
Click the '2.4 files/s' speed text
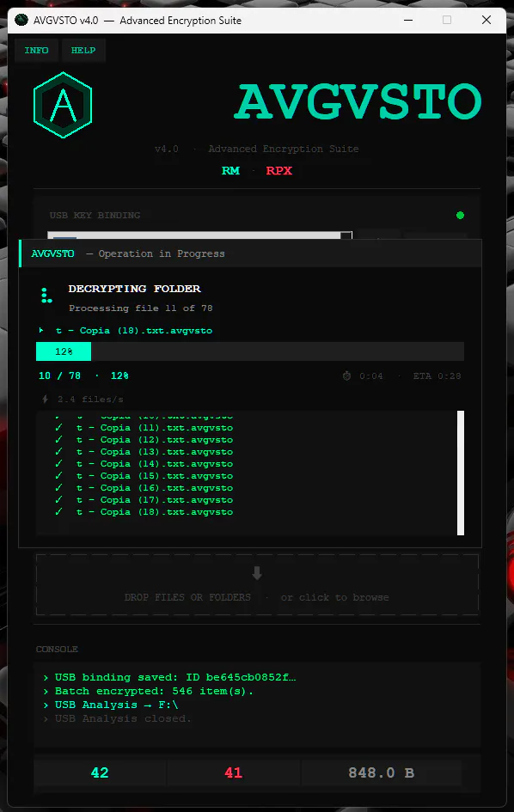pos(90,400)
